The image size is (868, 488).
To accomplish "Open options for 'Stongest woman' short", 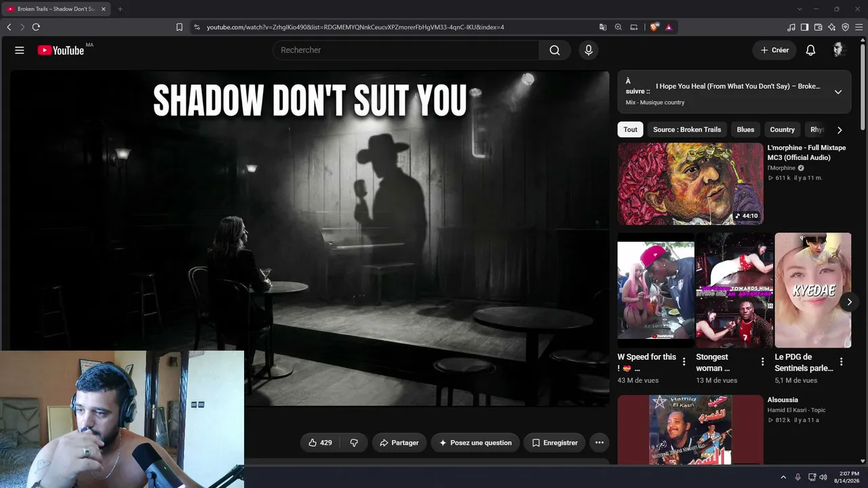I will tap(762, 362).
